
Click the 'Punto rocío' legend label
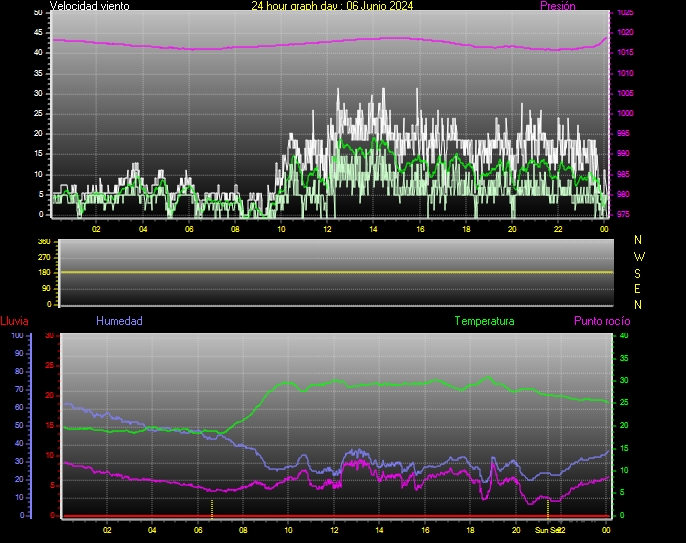click(602, 321)
